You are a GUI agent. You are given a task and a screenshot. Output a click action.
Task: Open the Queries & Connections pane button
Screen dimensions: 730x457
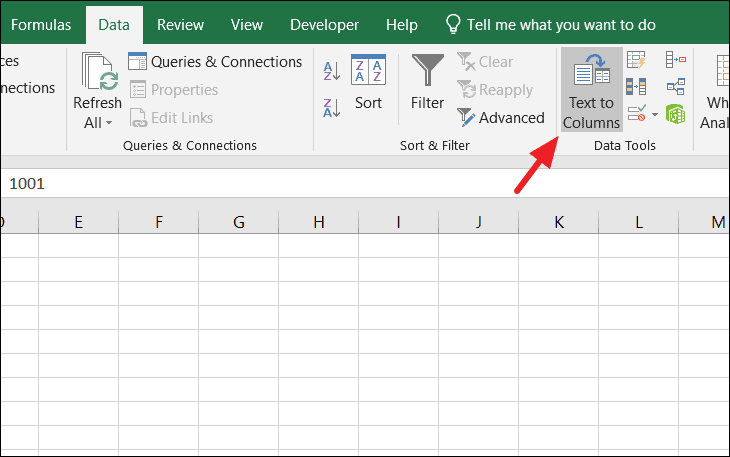pyautogui.click(x=215, y=61)
